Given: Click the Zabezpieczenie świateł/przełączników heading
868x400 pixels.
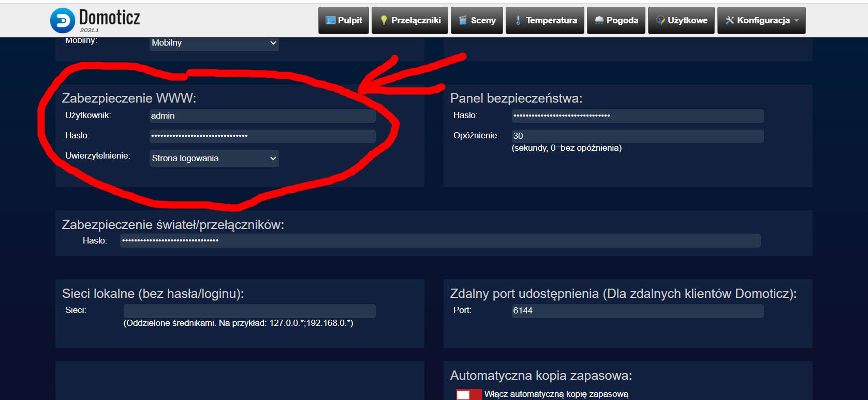Looking at the screenshot, I should pos(173,225).
